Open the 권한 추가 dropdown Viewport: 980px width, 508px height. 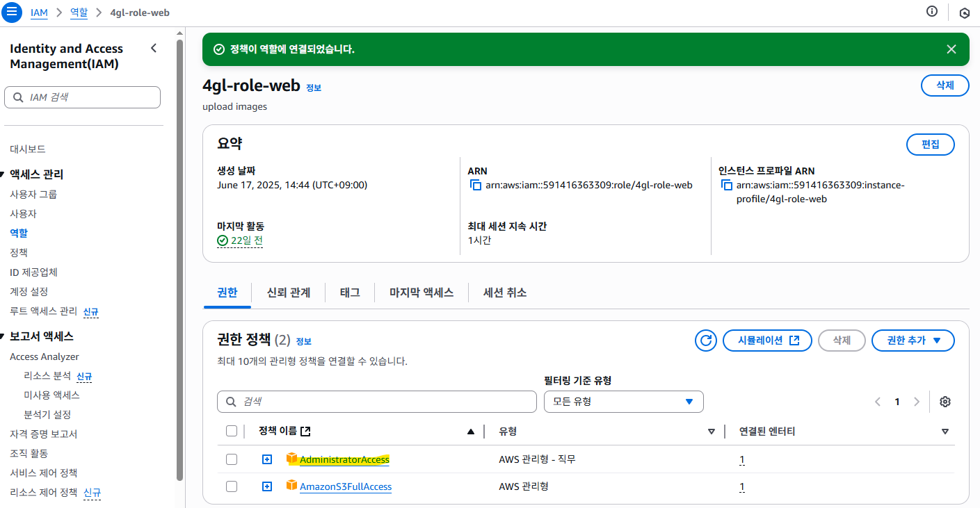point(913,341)
